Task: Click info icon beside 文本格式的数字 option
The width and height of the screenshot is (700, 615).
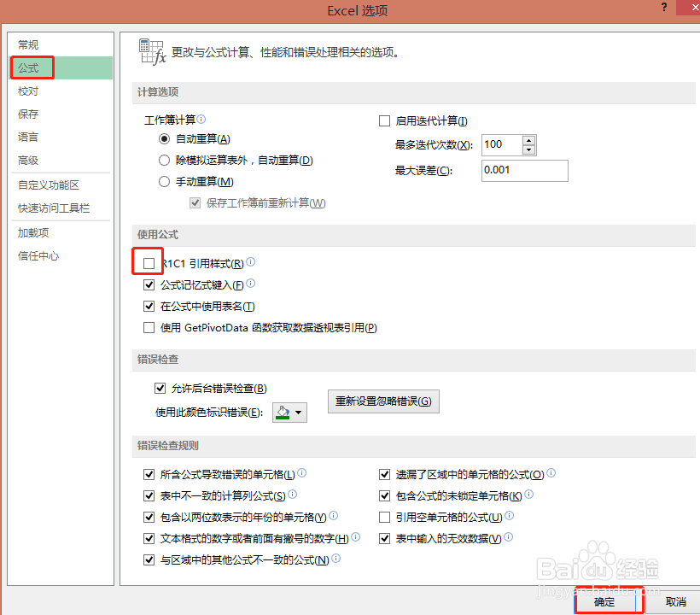Action: tap(356, 536)
